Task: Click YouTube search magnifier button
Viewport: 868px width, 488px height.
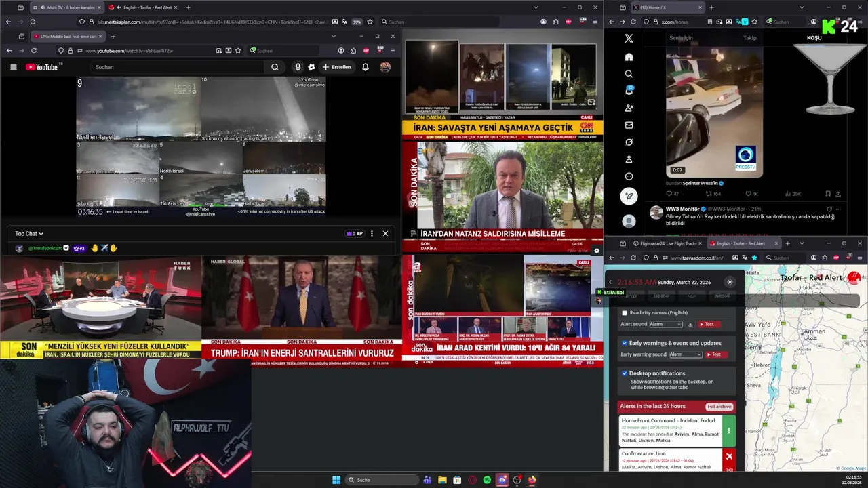Action: coord(275,67)
